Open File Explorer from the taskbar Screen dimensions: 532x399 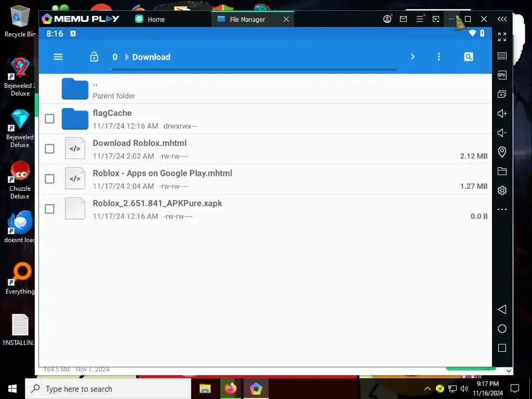tap(205, 389)
